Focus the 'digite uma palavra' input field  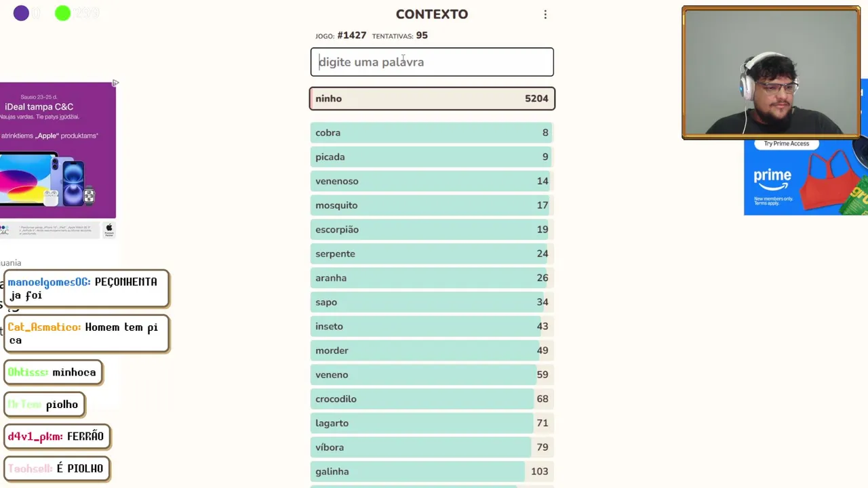[x=432, y=62]
